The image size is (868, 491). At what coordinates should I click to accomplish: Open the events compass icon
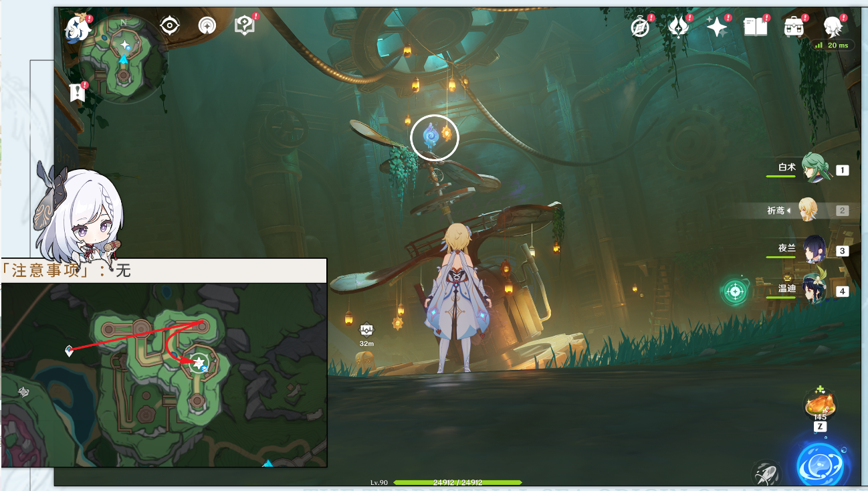tap(641, 27)
